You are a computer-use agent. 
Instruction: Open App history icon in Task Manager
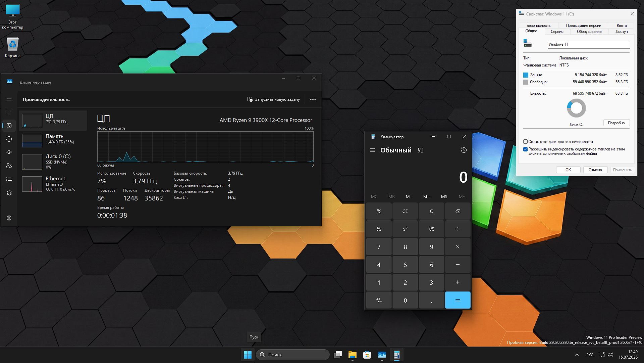[x=9, y=139]
